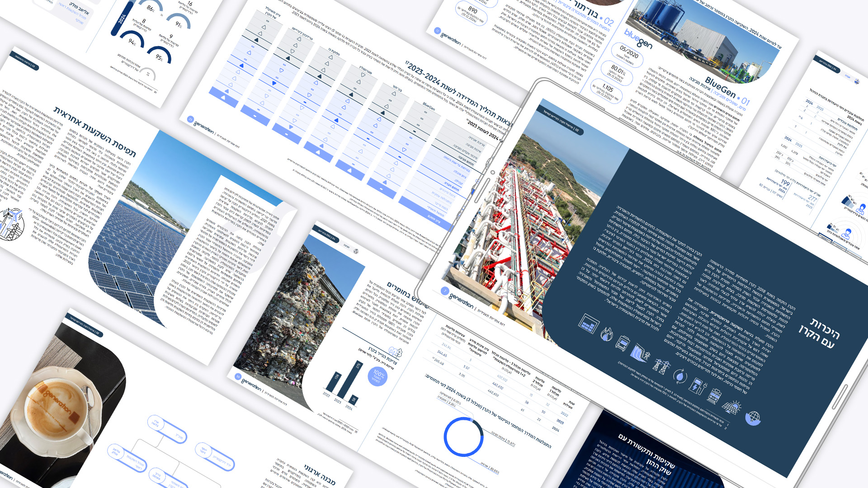The image size is (868, 488).
Task: Click the bus icon next to the flame
Action: coord(623,343)
